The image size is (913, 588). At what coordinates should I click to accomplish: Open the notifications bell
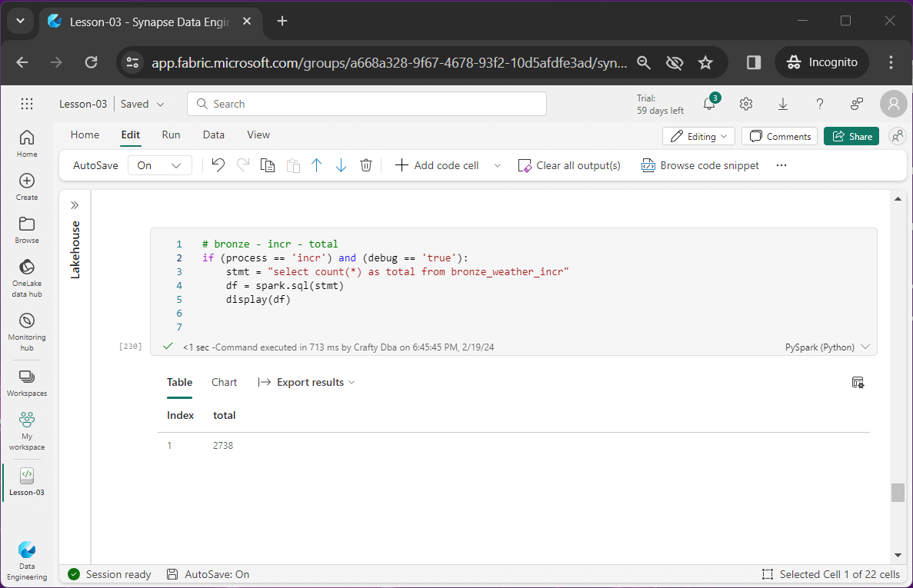(x=709, y=104)
